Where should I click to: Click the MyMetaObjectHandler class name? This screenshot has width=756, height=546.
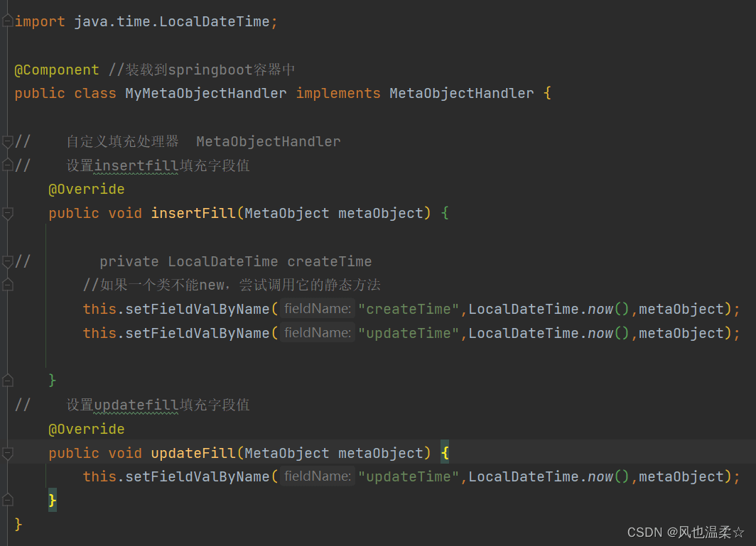(x=206, y=94)
